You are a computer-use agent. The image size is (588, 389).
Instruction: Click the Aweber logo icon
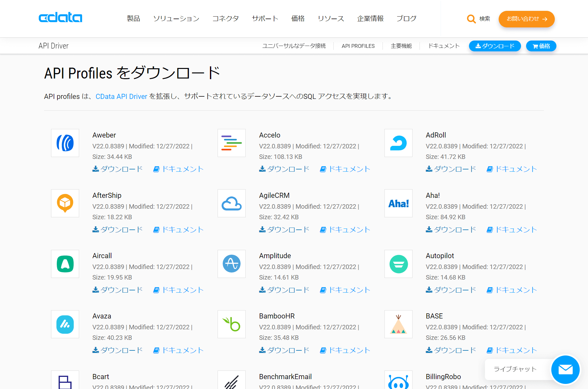click(x=65, y=143)
